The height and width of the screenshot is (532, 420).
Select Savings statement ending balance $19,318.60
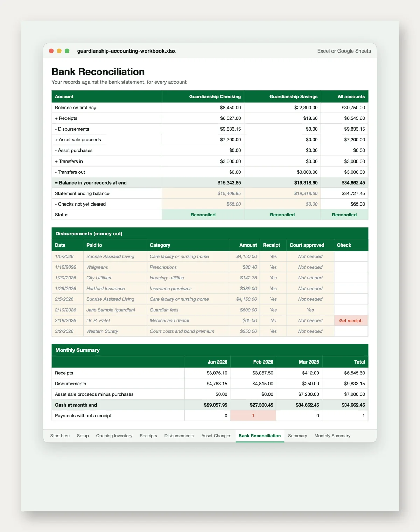pos(282,193)
